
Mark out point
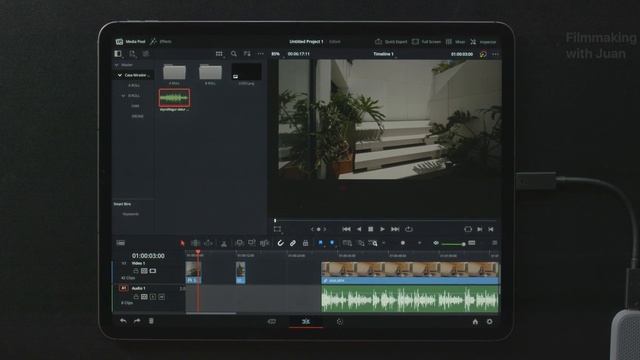491,229
